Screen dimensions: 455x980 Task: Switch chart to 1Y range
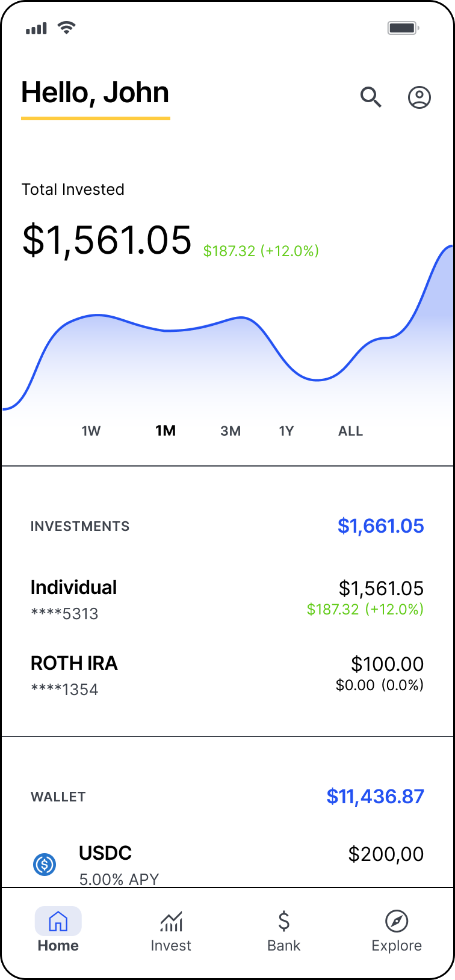tap(286, 431)
